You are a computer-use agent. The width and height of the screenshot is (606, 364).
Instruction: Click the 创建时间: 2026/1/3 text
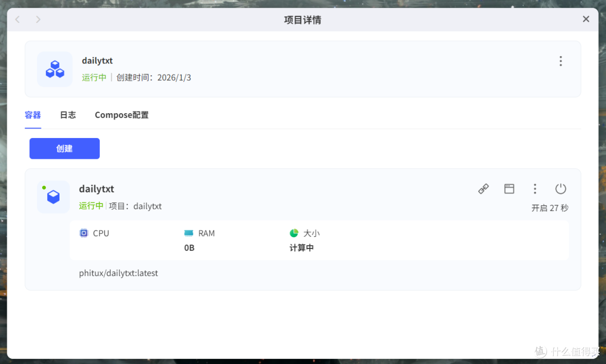point(153,77)
